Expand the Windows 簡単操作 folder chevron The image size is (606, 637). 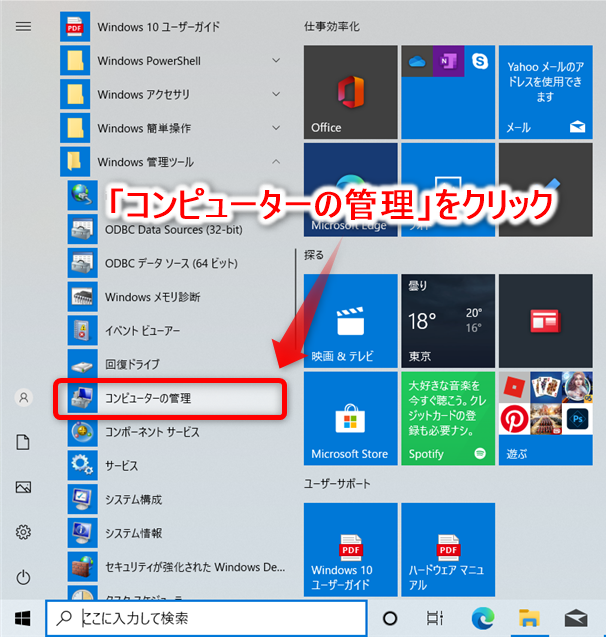[x=276, y=128]
